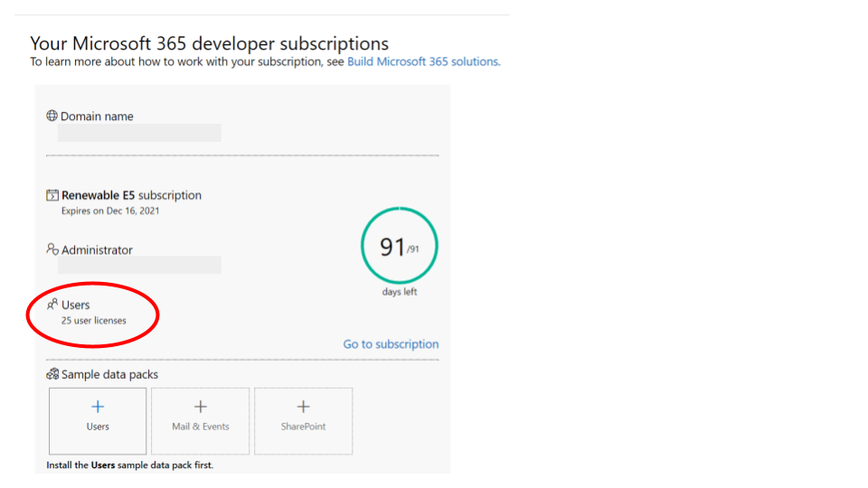This screenshot has height=488, width=868.
Task: Click the calendar icon beside Renewable E5 subscription
Action: [x=52, y=195]
